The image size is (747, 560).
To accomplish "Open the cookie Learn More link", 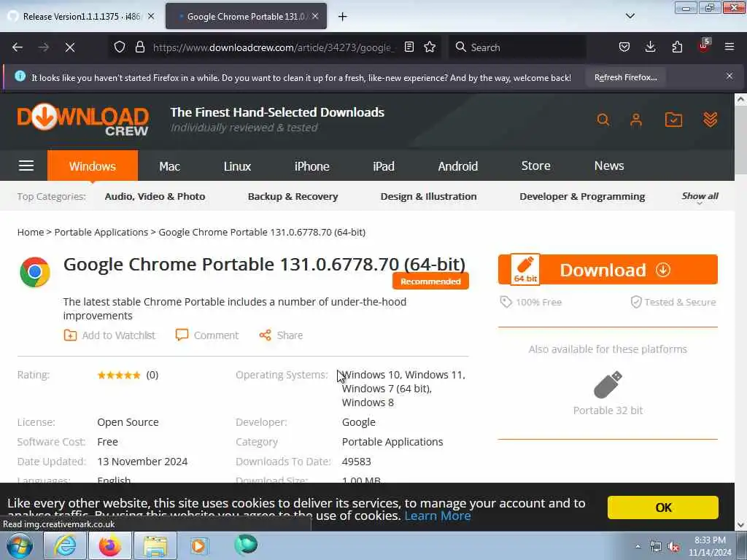I will (438, 516).
